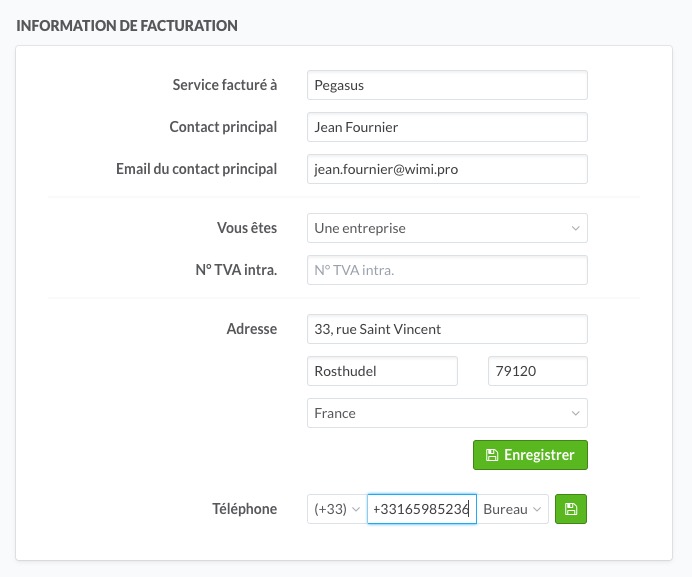Click the Rosthudel city field
This screenshot has height=577, width=692.
[x=382, y=371]
